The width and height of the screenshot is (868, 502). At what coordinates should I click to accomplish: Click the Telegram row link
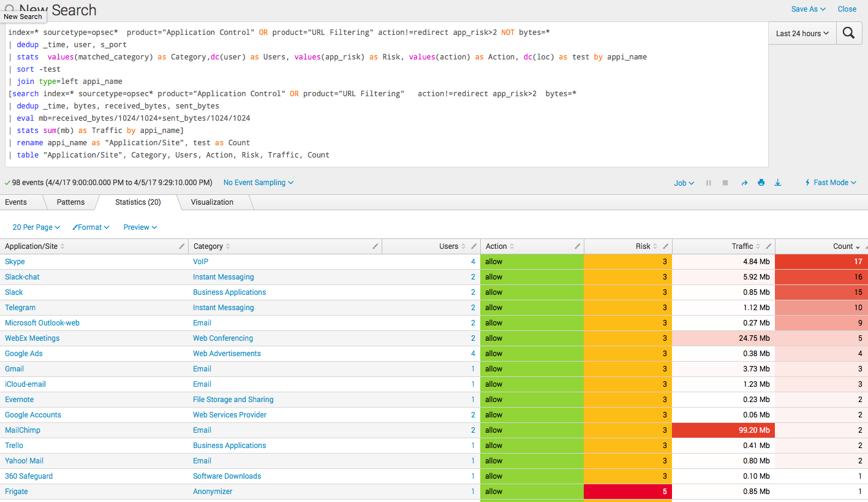(x=20, y=308)
